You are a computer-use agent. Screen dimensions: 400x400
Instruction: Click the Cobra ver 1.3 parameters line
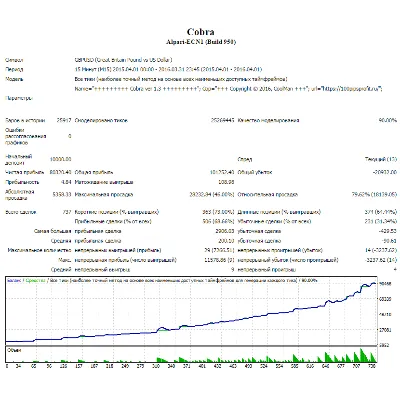point(228,89)
